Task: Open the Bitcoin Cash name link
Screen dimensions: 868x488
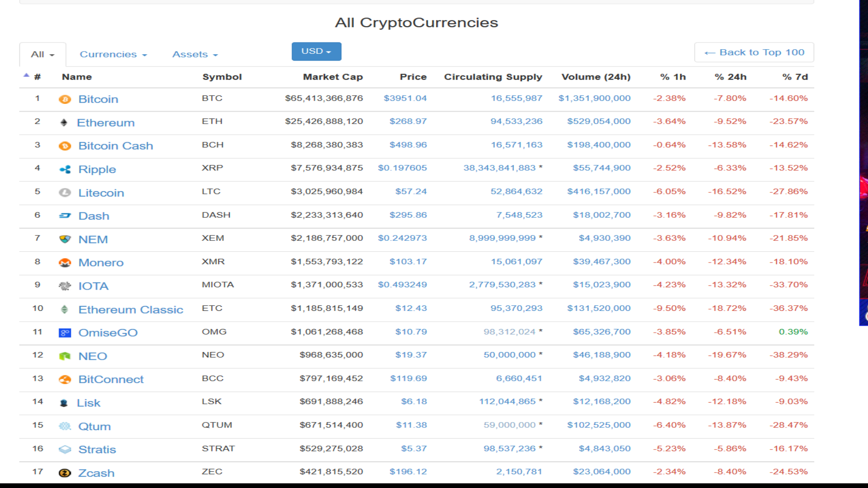Action: click(116, 146)
